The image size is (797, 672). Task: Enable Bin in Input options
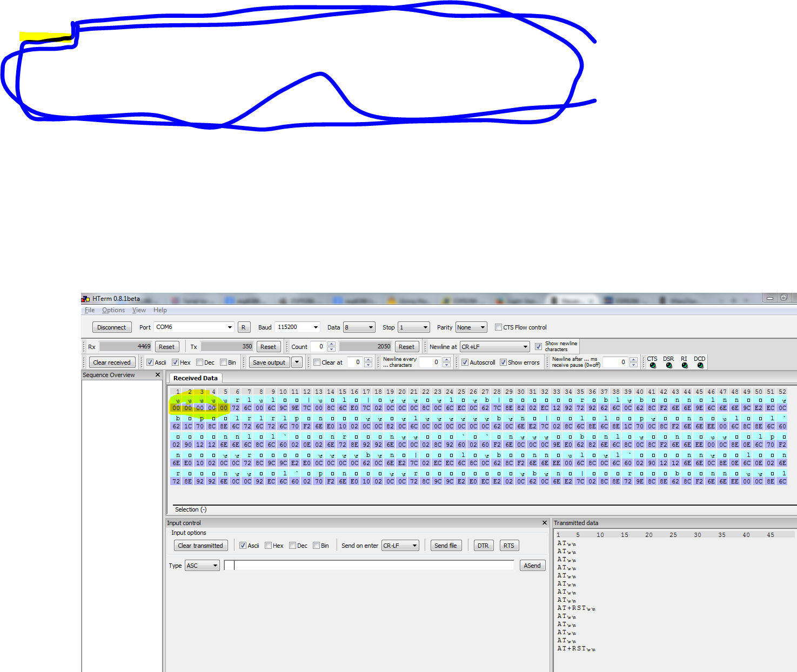pos(317,546)
